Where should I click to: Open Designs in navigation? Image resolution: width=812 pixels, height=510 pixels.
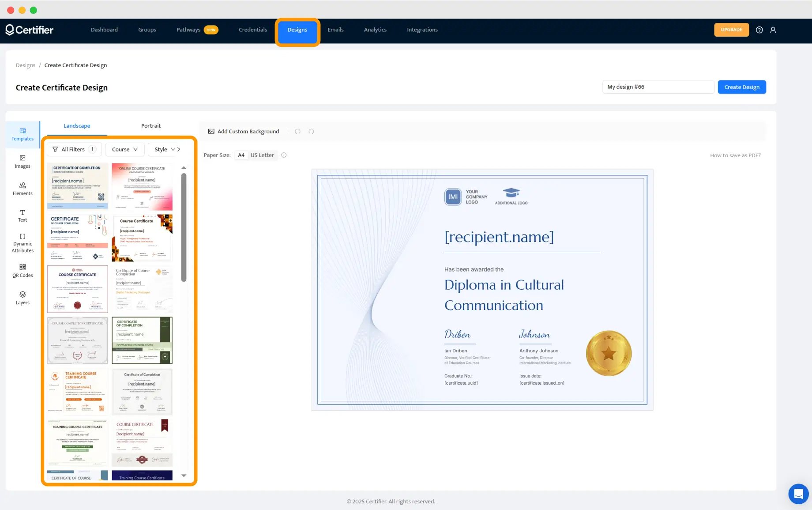point(297,30)
